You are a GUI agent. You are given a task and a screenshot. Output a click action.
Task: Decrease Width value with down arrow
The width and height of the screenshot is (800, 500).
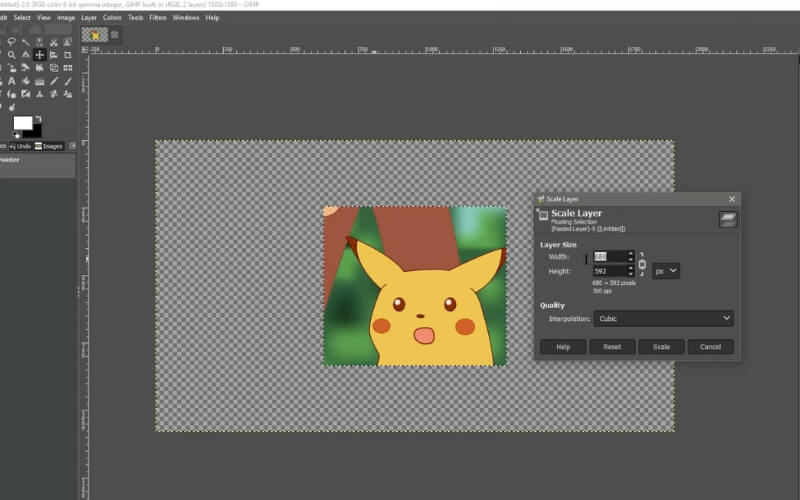click(631, 259)
